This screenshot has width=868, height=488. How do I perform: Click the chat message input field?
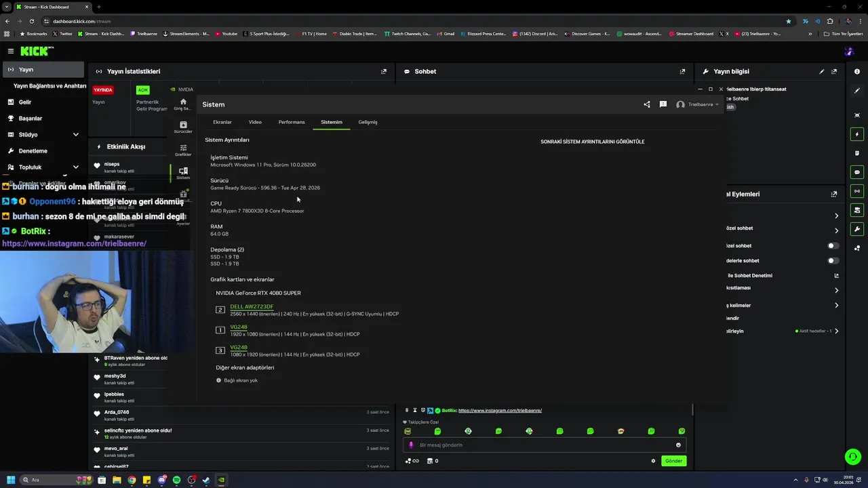pos(545,445)
